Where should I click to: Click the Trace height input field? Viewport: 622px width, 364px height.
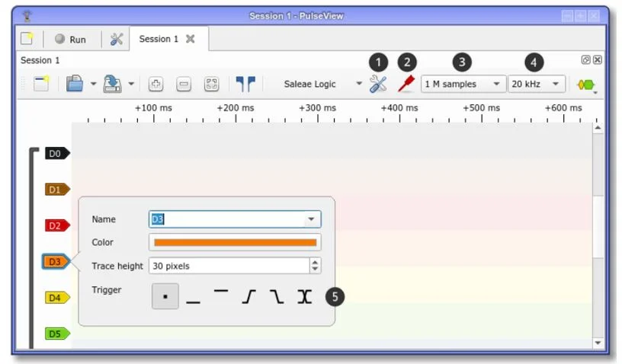[229, 266]
